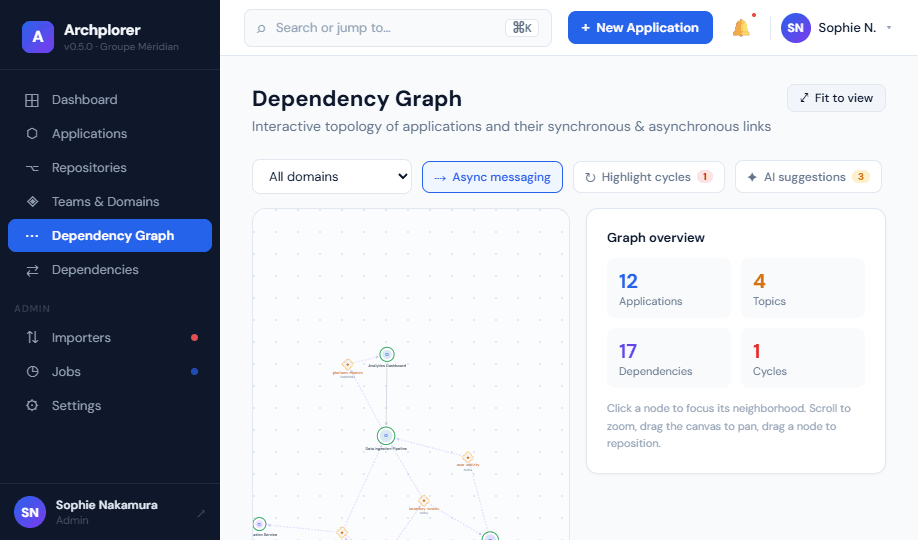This screenshot has width=918, height=540.
Task: Click the inventory-events topic diamond node
Action: (x=424, y=501)
